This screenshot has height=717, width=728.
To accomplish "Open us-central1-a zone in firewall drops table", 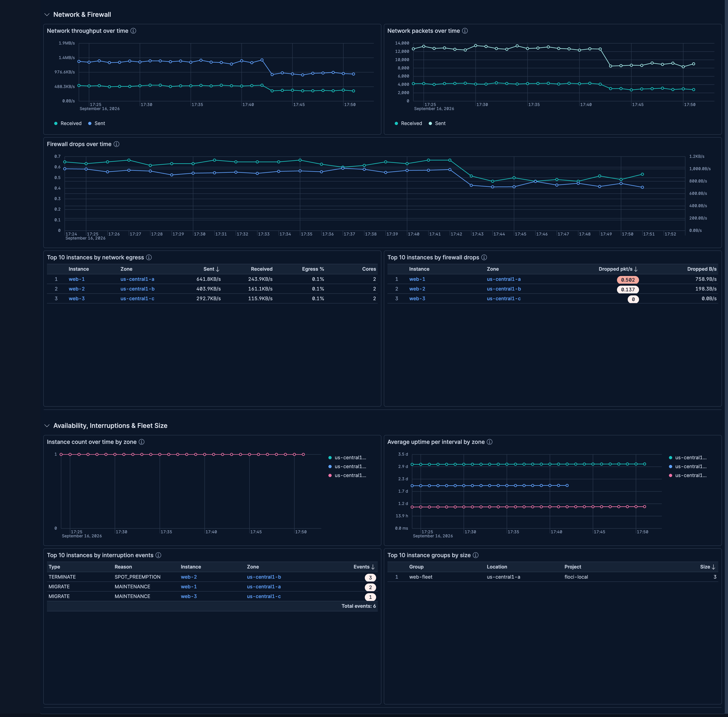I will [x=504, y=279].
